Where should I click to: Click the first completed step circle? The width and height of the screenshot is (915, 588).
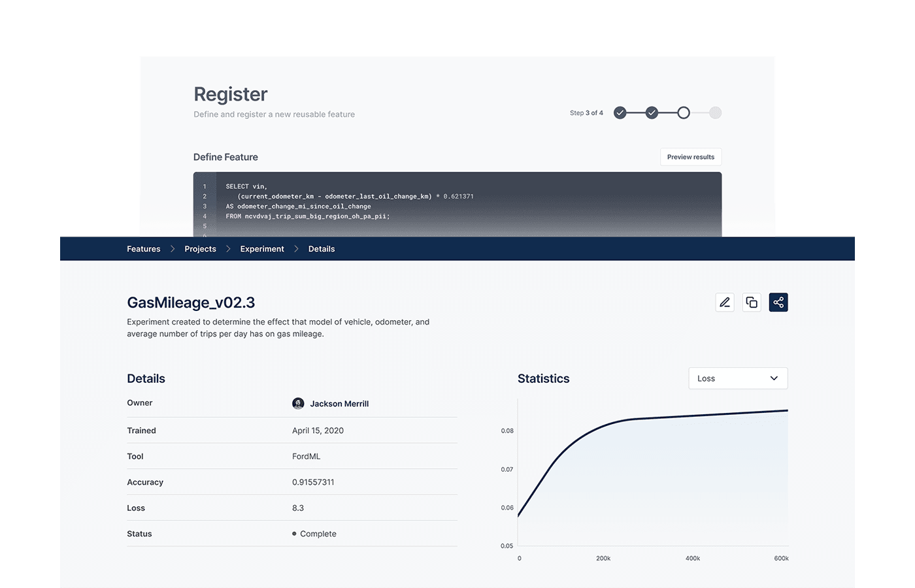pyautogui.click(x=620, y=113)
